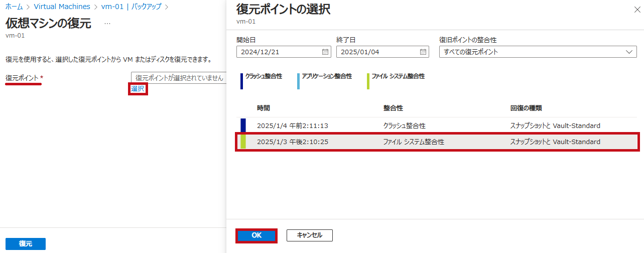Go to Virtual Machines breadcrumb
Viewport: 644px width, 253px height.
(62, 7)
